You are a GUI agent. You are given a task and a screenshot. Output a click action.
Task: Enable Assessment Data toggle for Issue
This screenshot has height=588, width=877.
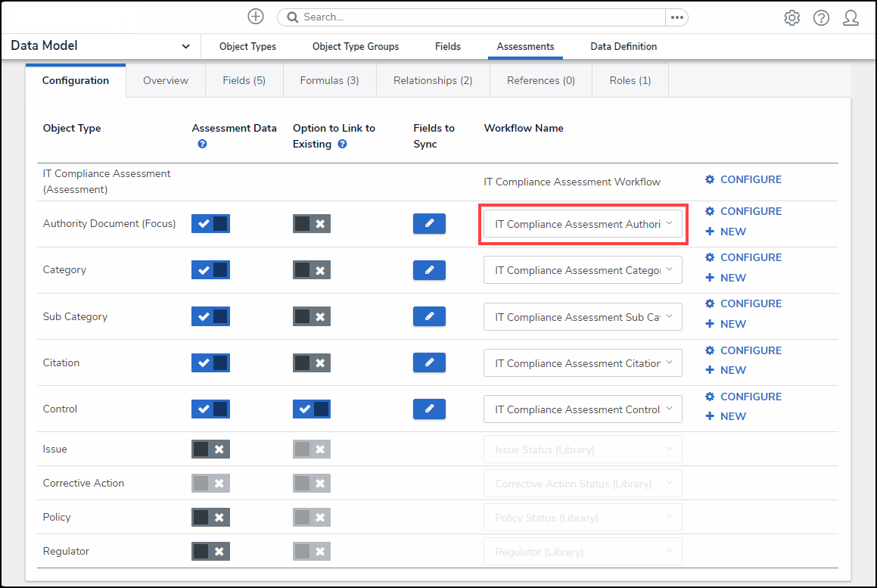[x=210, y=449]
